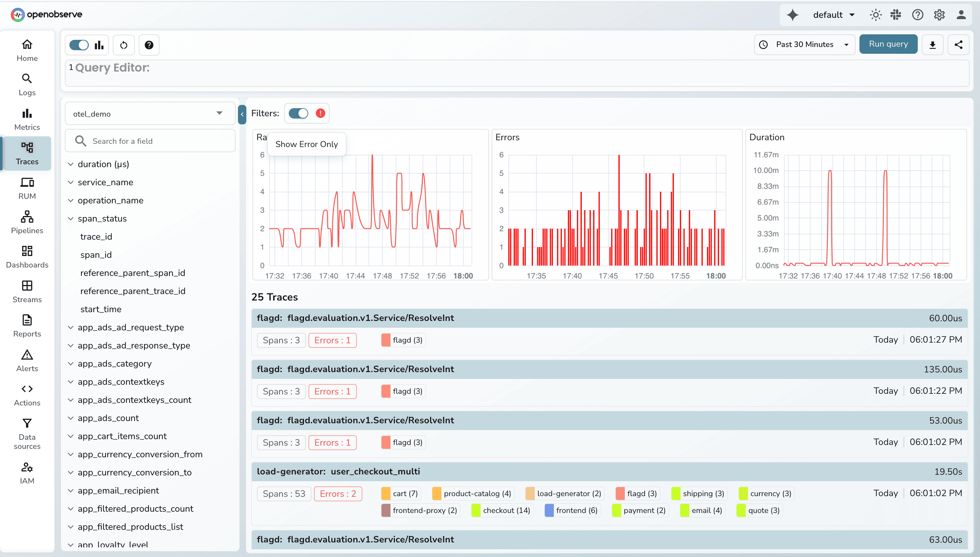980x557 pixels.
Task: Click the blue frontend service color swatch
Action: click(549, 510)
